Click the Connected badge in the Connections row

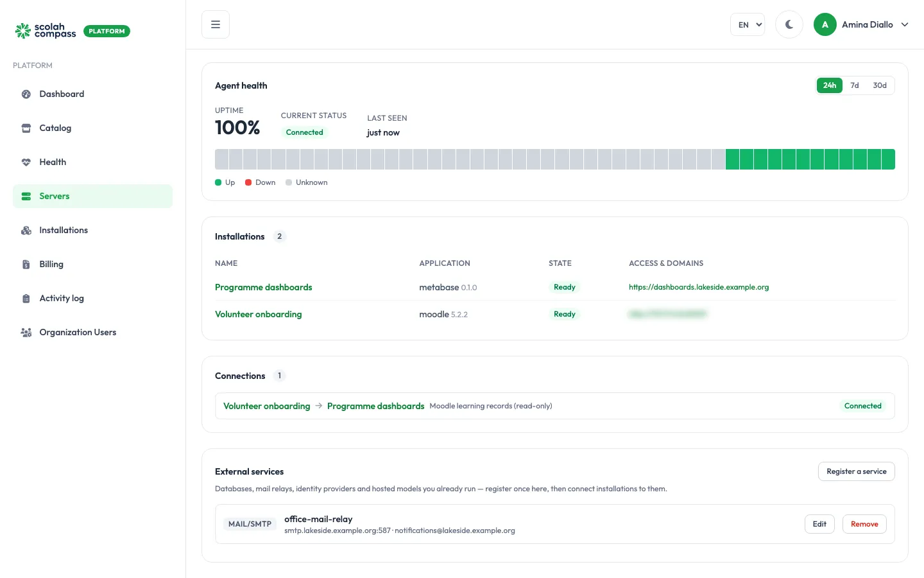click(x=863, y=406)
